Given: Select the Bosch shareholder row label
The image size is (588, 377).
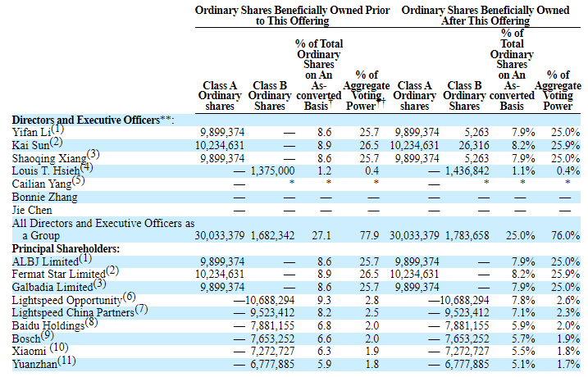Looking at the screenshot, I should [29, 338].
